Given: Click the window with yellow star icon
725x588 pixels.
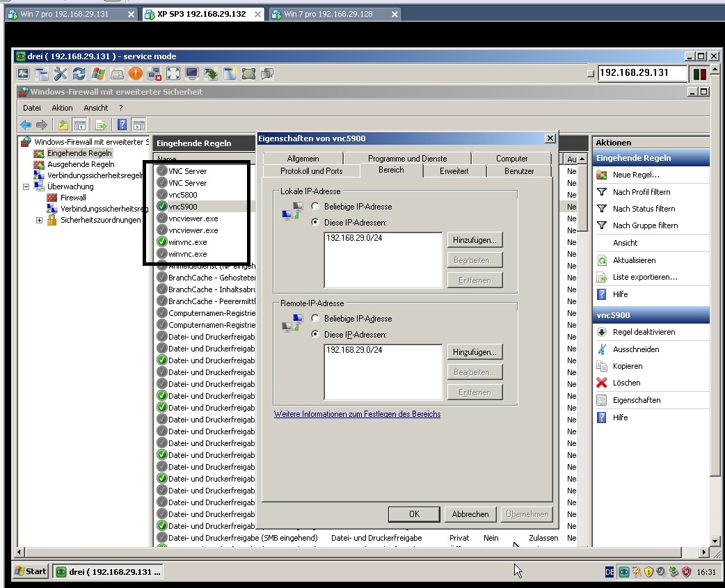Looking at the screenshot, I should pos(230,74).
